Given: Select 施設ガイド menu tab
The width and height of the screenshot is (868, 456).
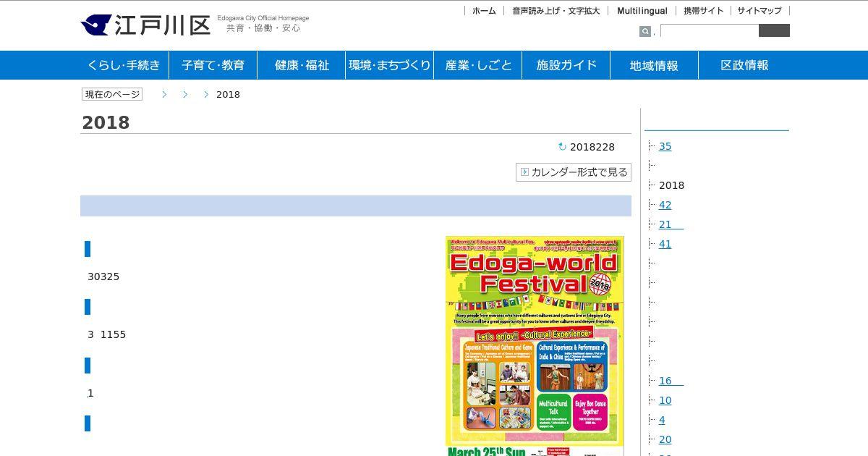Looking at the screenshot, I should pos(566,65).
